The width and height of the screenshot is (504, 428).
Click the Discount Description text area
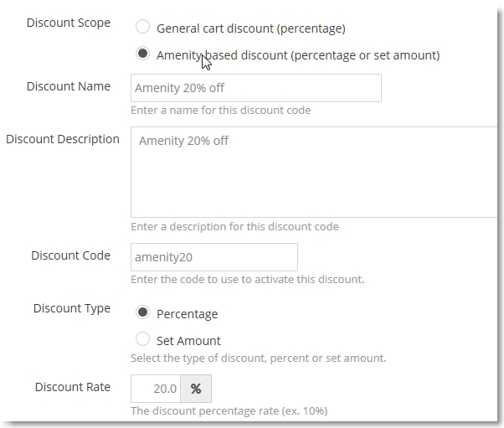pos(314,172)
